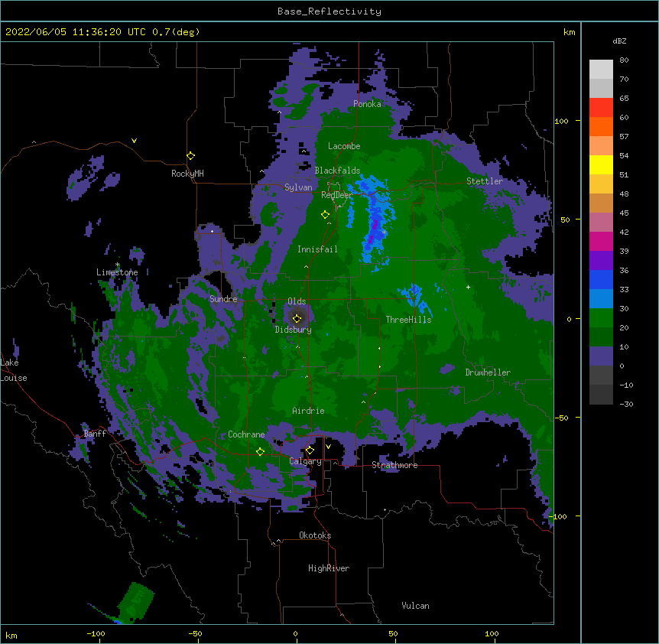Screen dimensions: 659x644
Task: Click the asterisk marker above Limestone
Action: tap(118, 265)
